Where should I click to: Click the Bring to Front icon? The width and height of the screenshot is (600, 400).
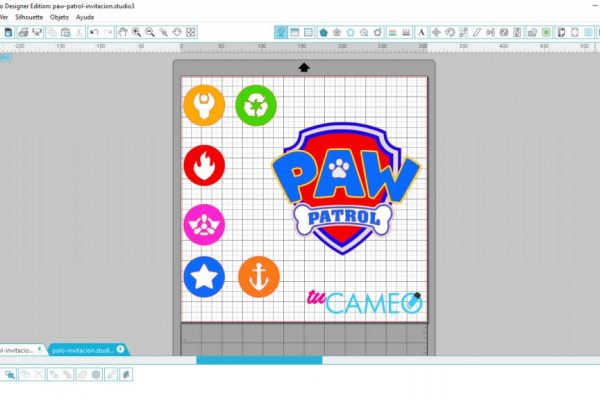54,374
